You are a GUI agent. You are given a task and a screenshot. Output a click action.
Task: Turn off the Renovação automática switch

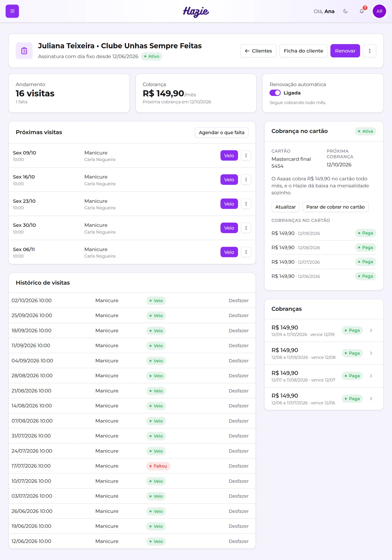tap(275, 93)
